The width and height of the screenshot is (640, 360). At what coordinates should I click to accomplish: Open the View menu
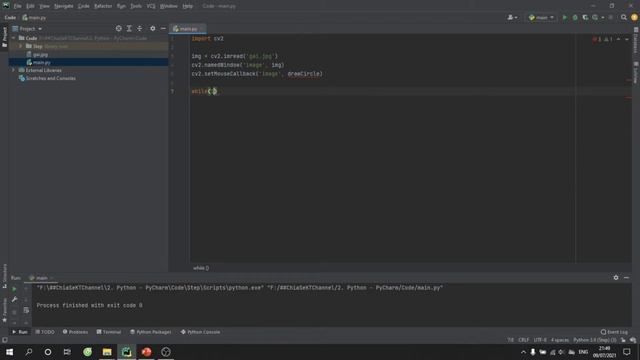point(44,6)
